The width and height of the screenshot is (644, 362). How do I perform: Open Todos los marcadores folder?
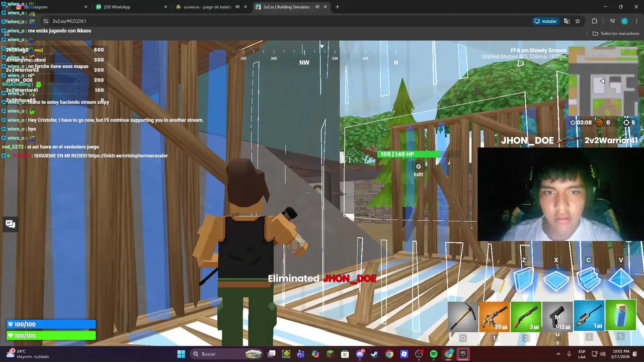coord(616,34)
